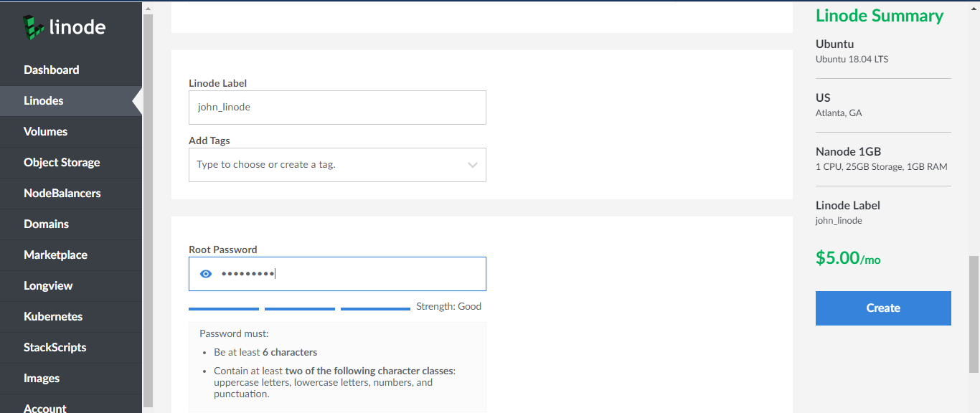Click the sidebar scrollbar

coord(148,208)
